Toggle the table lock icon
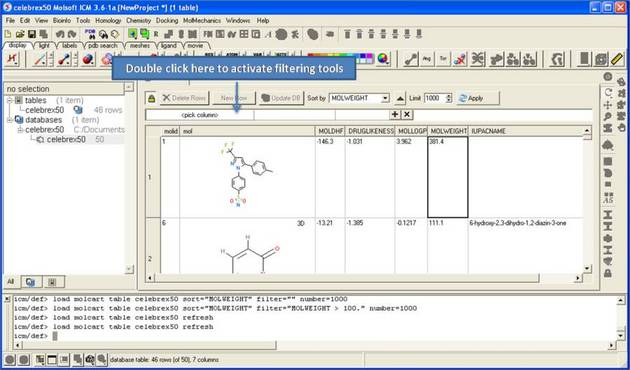 151,98
